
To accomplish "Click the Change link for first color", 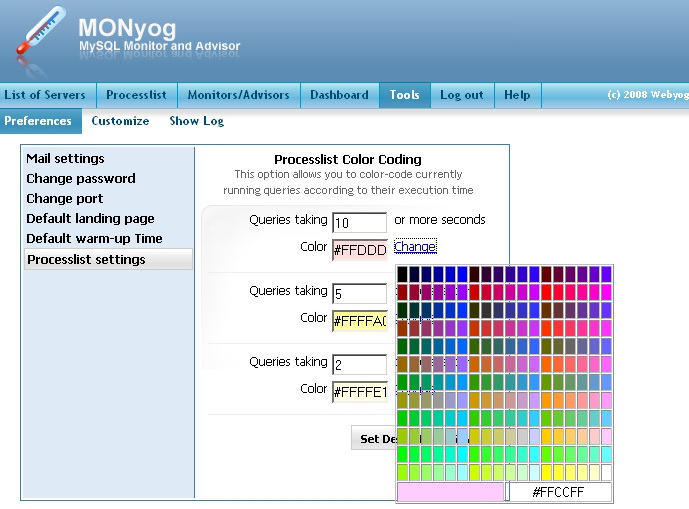I will pos(414,247).
